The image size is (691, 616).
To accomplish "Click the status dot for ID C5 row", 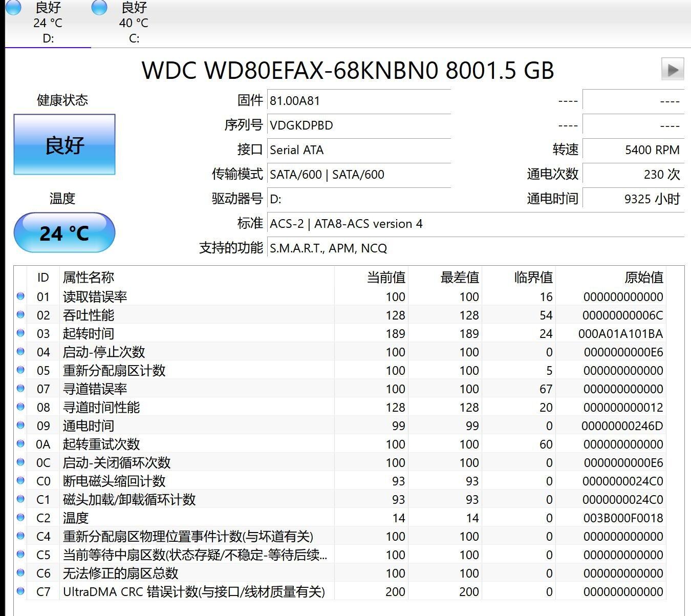I will tap(20, 554).
